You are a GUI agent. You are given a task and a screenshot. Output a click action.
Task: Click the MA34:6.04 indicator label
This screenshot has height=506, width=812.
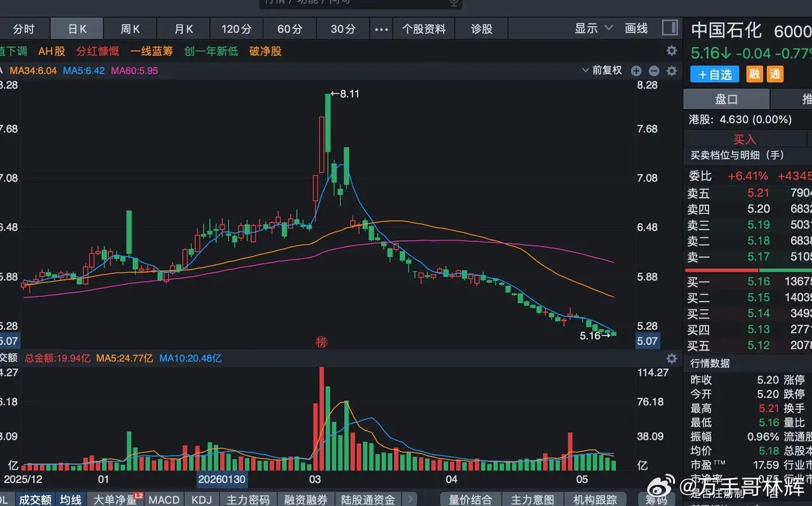tap(33, 70)
